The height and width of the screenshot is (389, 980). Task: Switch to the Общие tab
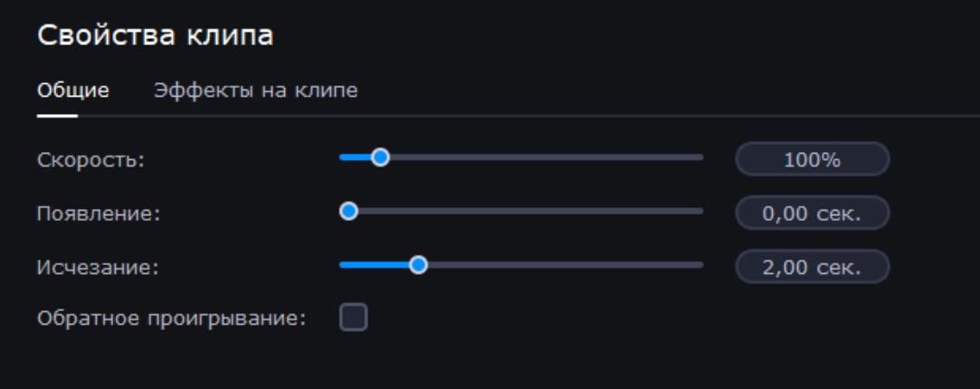73,90
